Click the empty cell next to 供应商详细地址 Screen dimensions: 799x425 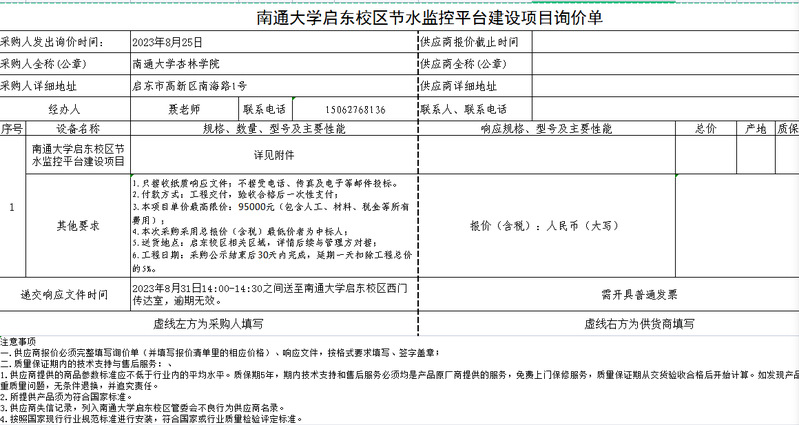pyautogui.click(x=665, y=86)
